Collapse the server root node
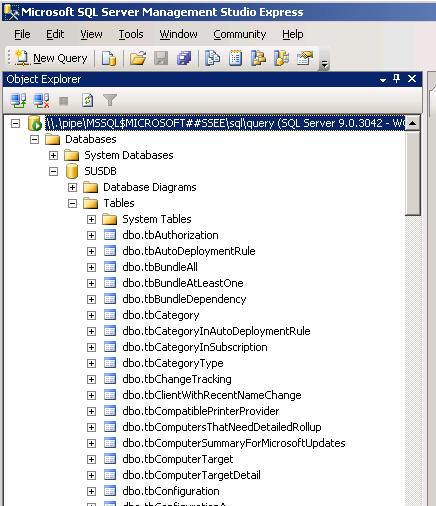This screenshot has width=436, height=506. [x=15, y=124]
